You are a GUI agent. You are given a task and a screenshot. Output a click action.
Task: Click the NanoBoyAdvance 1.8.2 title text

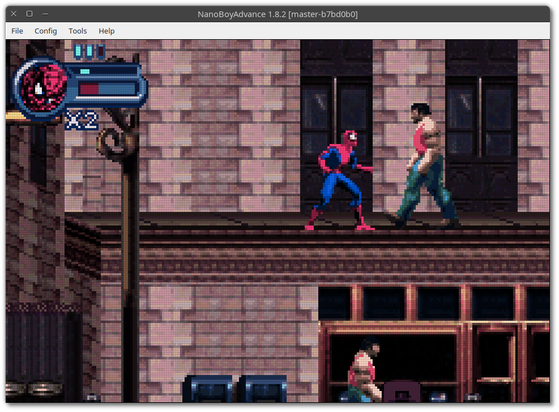[277, 14]
